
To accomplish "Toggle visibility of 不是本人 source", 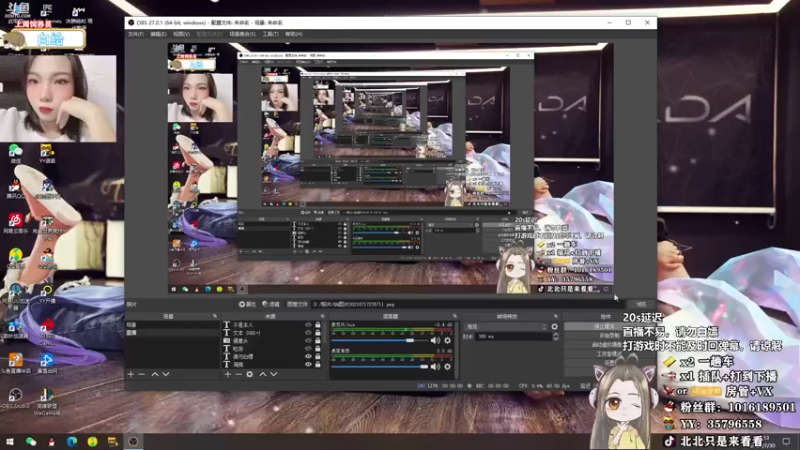I will [x=308, y=325].
